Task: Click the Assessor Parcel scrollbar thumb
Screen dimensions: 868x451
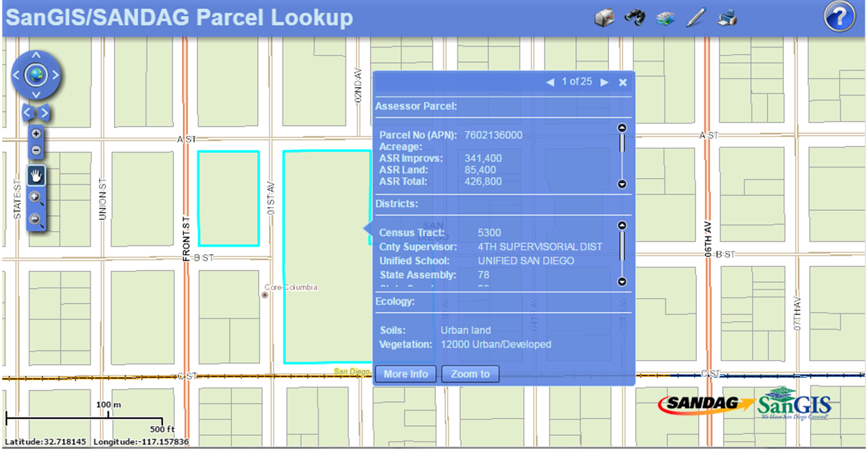Action: click(x=622, y=142)
